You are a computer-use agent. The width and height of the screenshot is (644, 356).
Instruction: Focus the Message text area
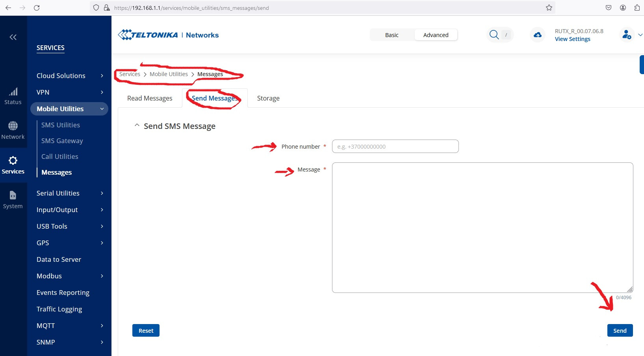tap(483, 227)
